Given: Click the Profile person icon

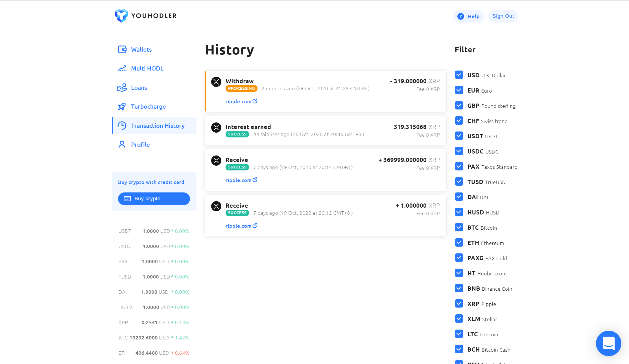Looking at the screenshot, I should (122, 144).
